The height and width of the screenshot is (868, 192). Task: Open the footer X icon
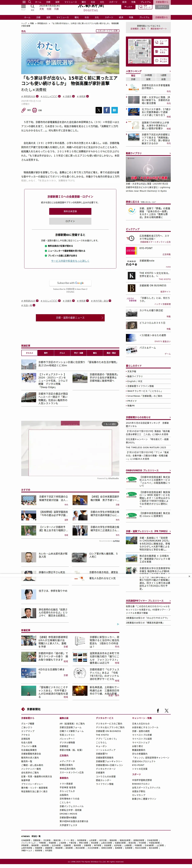pos(166,711)
